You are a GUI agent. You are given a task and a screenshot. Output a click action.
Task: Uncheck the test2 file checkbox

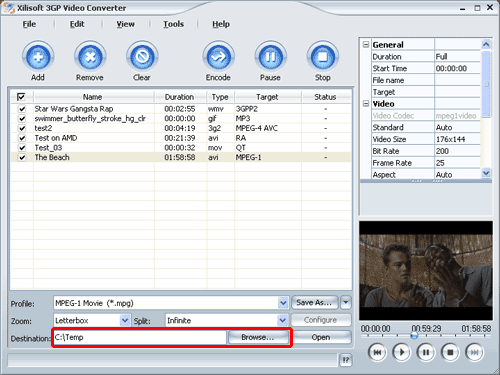22,128
